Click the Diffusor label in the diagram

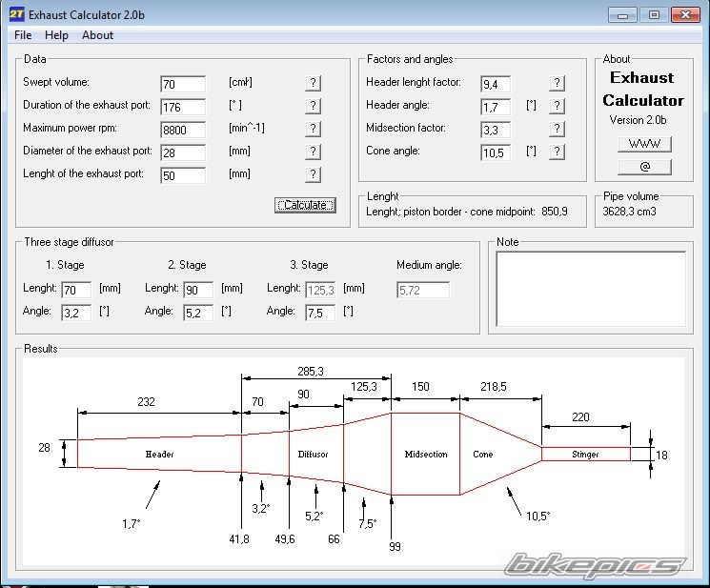[x=313, y=454]
